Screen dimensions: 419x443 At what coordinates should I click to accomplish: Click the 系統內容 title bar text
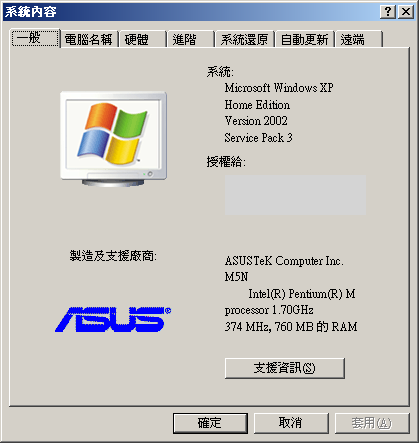(x=31, y=12)
